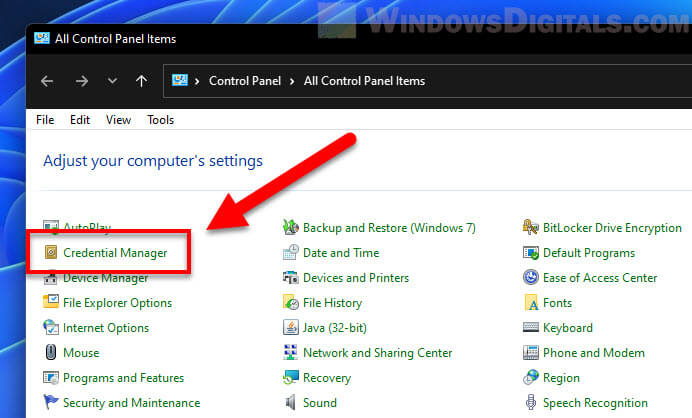Open the Credential Manager link

pos(115,252)
